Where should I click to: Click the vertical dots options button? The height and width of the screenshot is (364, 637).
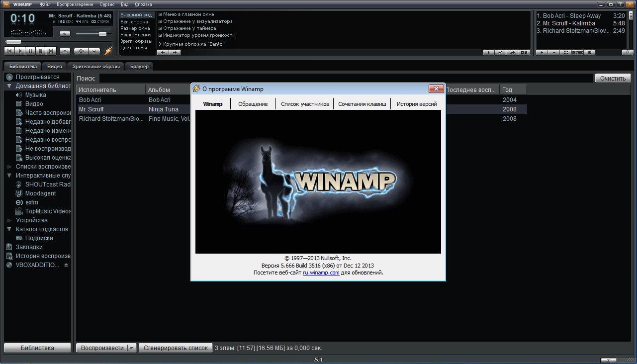click(x=489, y=52)
